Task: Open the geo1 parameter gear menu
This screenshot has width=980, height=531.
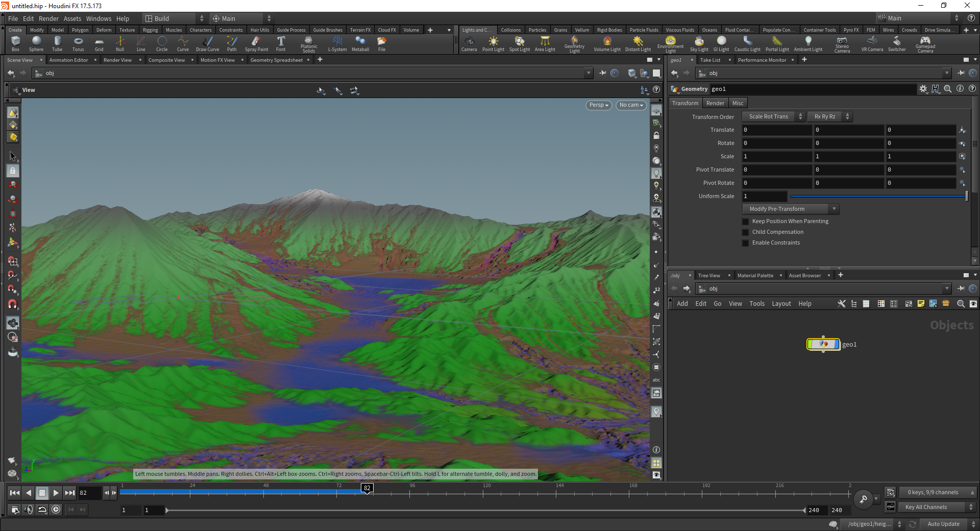Action: (923, 89)
